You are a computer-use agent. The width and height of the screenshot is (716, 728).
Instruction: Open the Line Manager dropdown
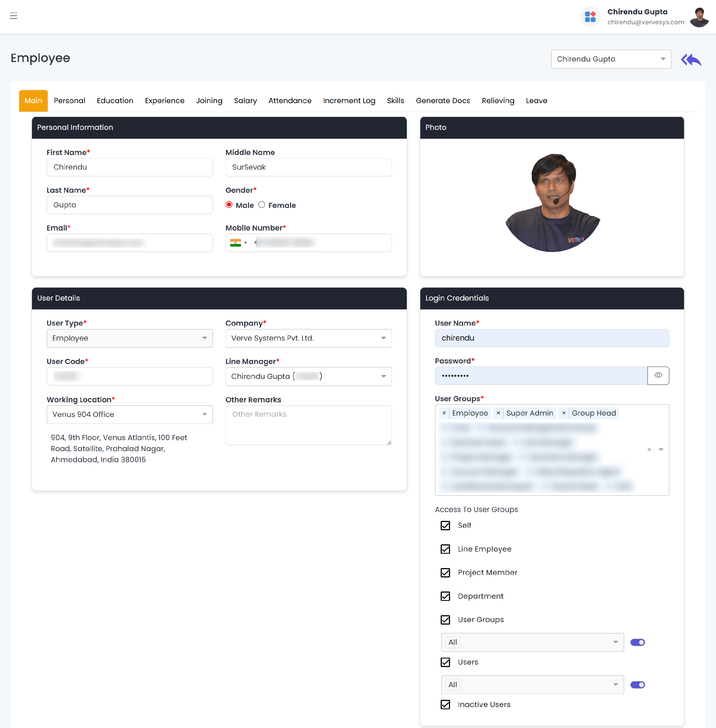point(308,376)
